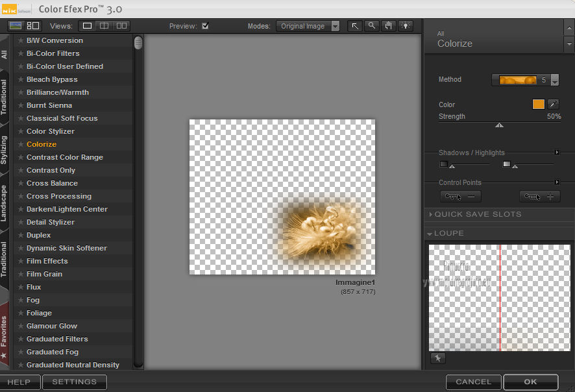The width and height of the screenshot is (575, 392).
Task: Click the loupe pin icon
Action: click(438, 358)
